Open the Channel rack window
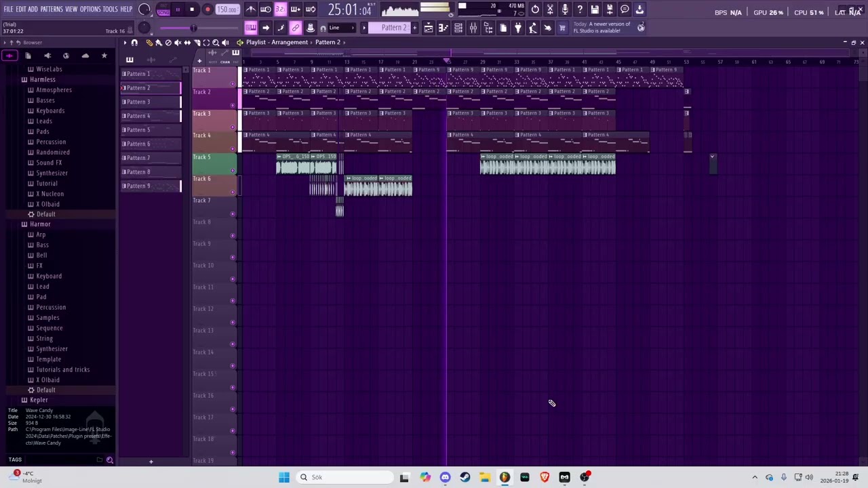The width and height of the screenshot is (868, 488). point(458,28)
